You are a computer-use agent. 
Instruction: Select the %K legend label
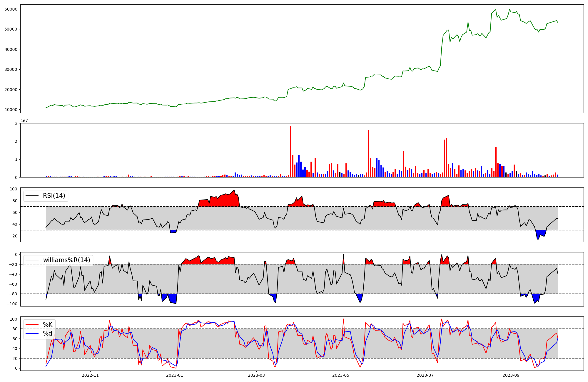(48, 325)
